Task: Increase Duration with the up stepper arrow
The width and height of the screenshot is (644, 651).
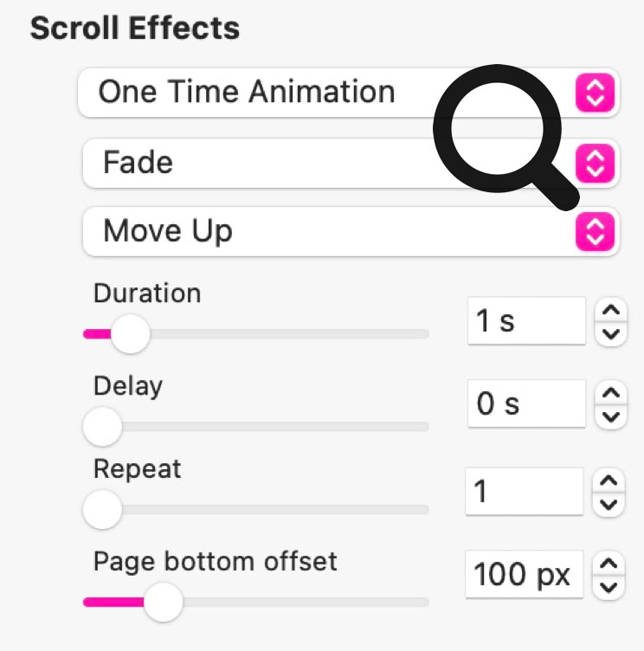Action: click(611, 311)
